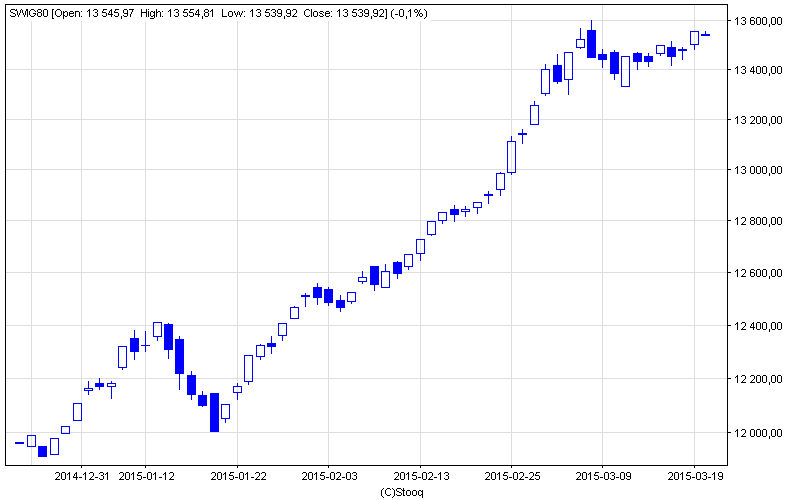The height and width of the screenshot is (500, 800).
Task: Select the 2014-12-31 date label
Action: click(82, 477)
